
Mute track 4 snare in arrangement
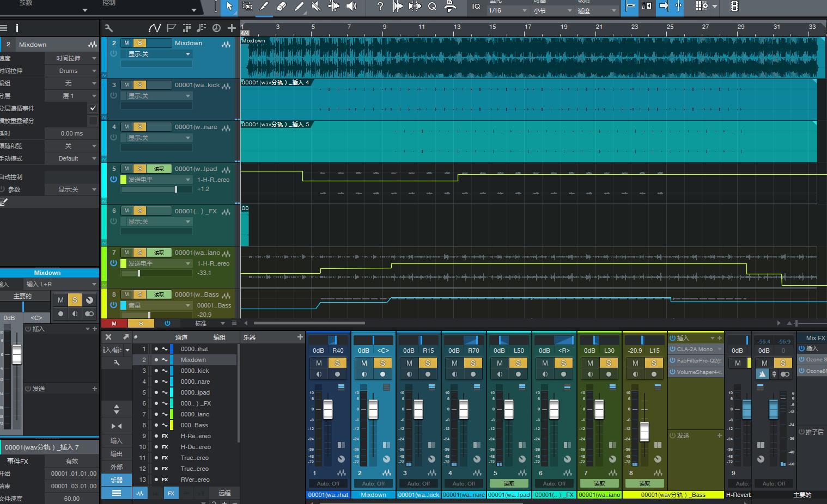pos(126,127)
